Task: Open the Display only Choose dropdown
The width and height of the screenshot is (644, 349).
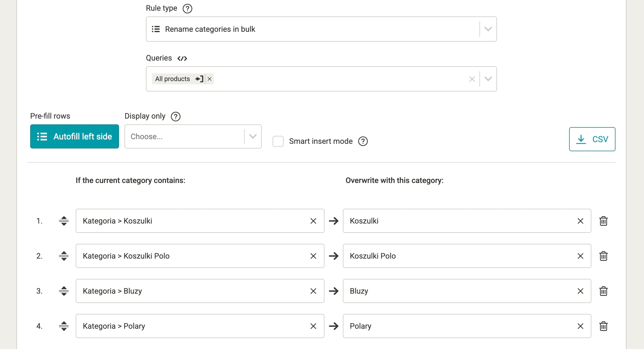Action: coord(193,136)
